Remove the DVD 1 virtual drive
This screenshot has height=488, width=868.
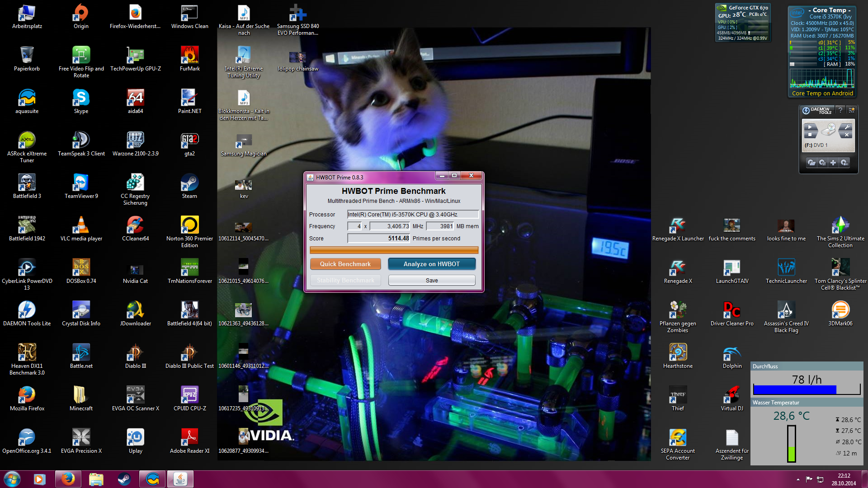846,135
